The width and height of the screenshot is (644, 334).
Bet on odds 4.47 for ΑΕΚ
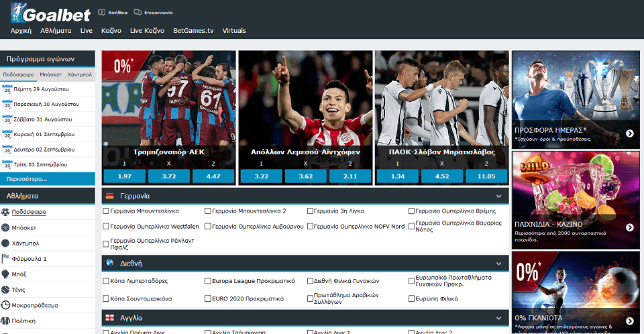tap(213, 176)
